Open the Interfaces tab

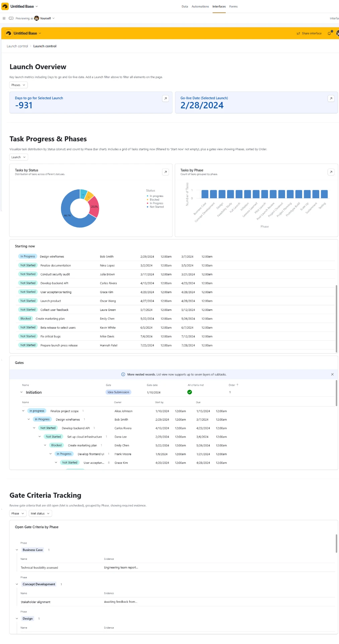(x=219, y=6)
